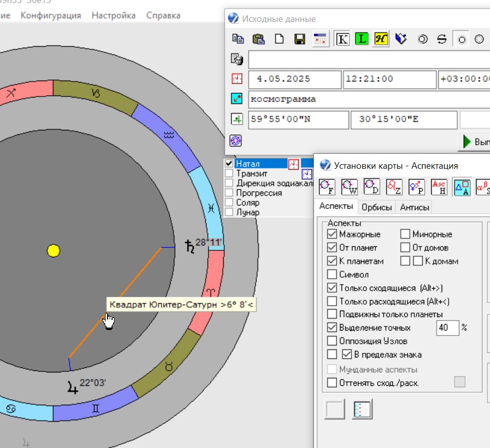Click the blank page new data icon
Viewport: 490px width, 448px height.
(x=279, y=39)
